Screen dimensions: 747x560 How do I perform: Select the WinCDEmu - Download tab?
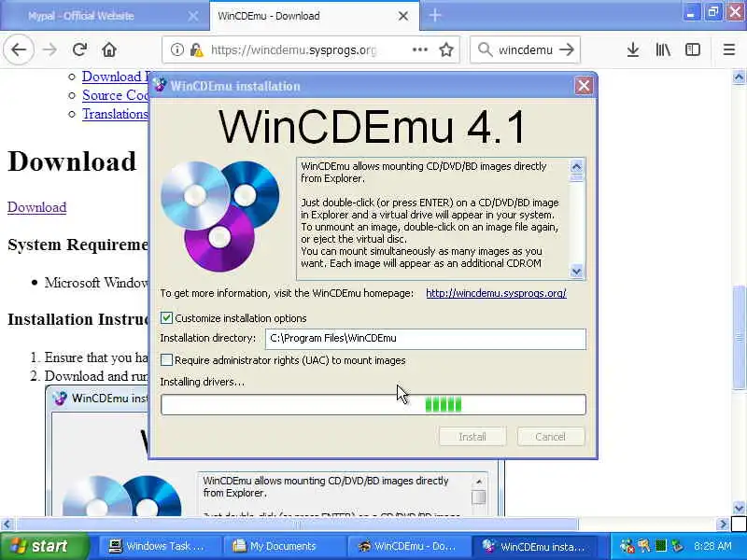tap(315, 16)
